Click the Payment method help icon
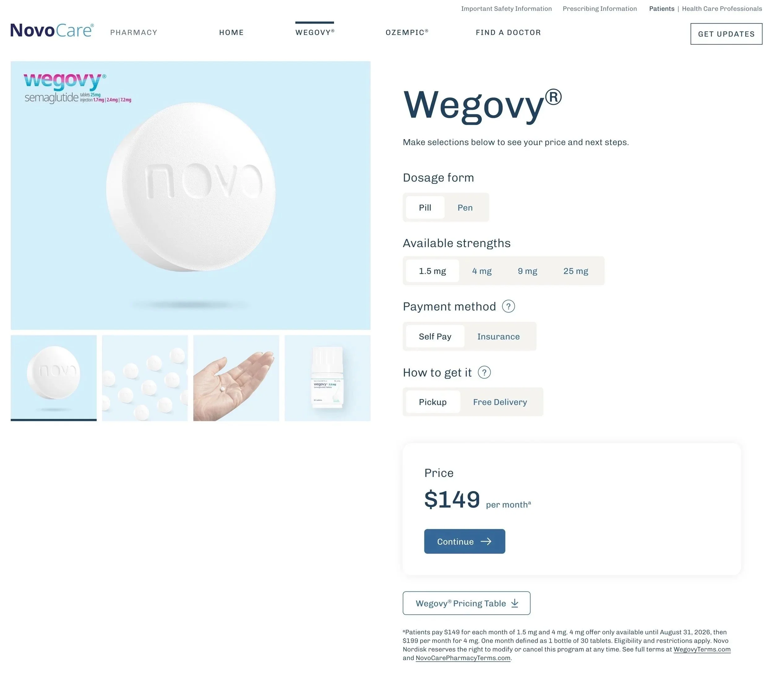764x700 pixels. [508, 306]
